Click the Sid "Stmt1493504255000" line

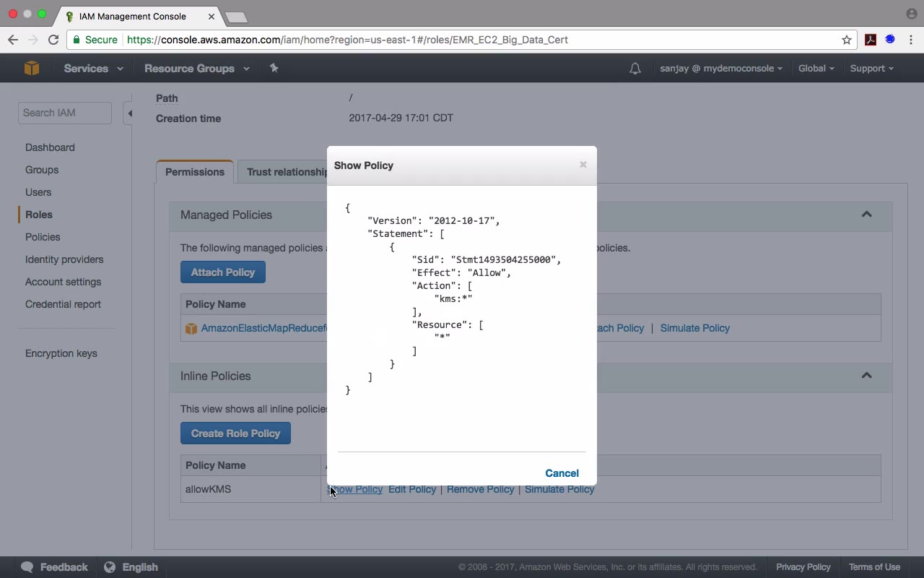pyautogui.click(x=487, y=259)
